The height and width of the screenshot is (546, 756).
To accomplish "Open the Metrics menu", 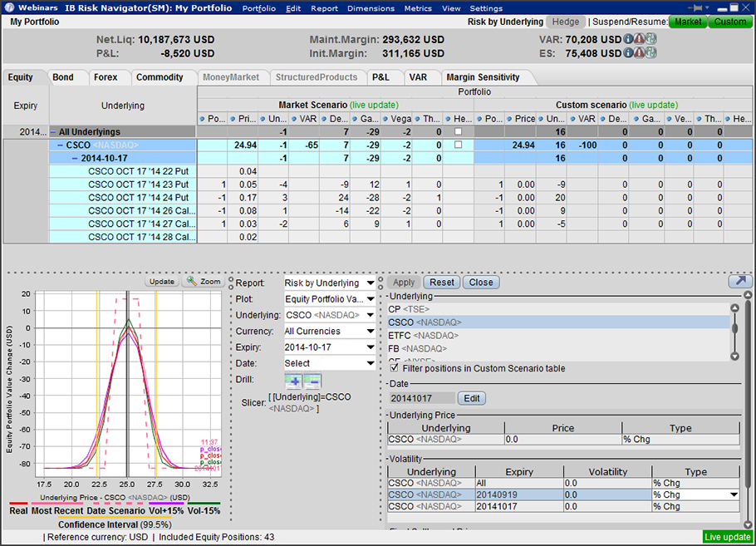I will point(418,8).
